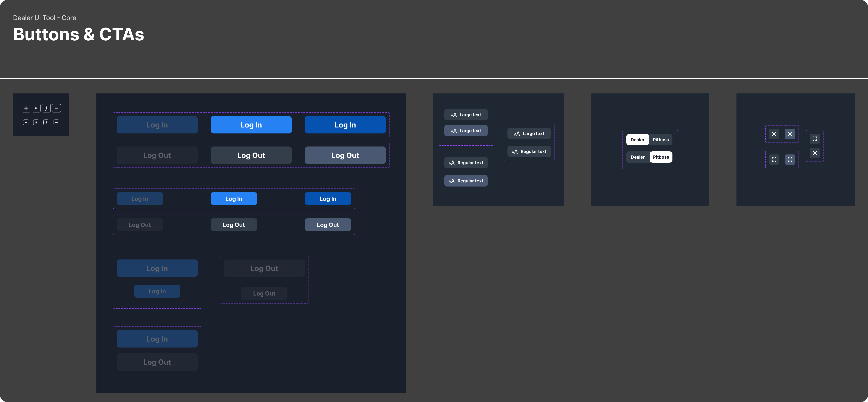Click the large plus operator icon
Viewport: 868px width, 402px height.
[x=26, y=108]
